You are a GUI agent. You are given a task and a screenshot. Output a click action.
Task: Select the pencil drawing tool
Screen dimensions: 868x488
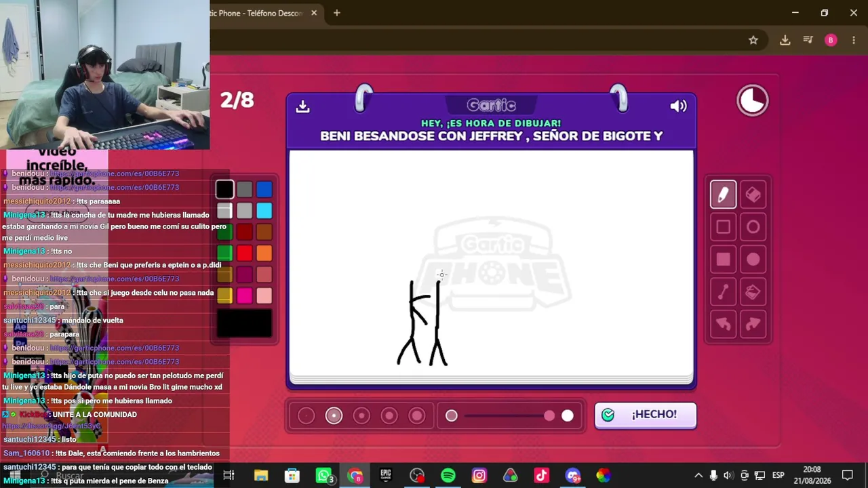point(723,195)
